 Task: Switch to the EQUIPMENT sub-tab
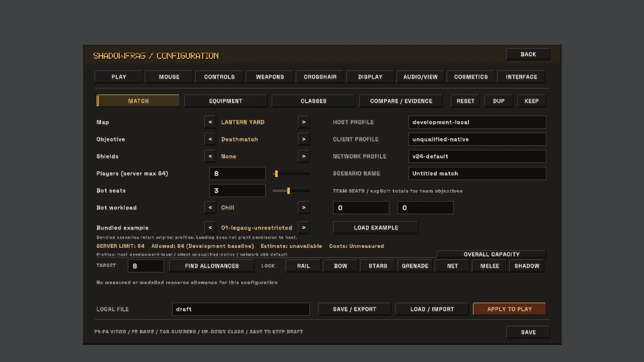226,101
